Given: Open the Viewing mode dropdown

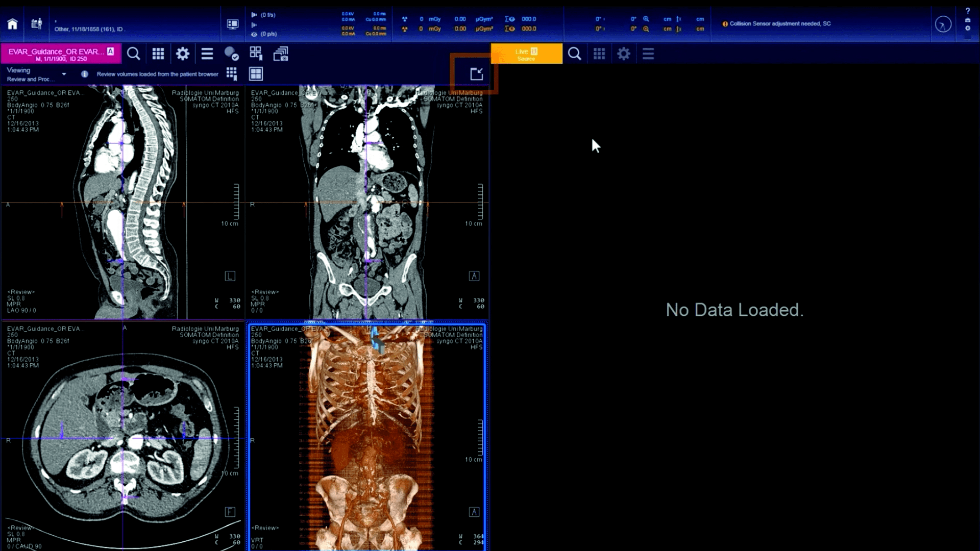Looking at the screenshot, I should coord(63,73).
